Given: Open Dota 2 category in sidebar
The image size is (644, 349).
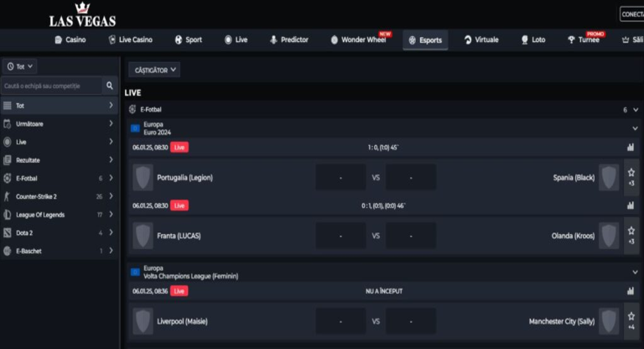Looking at the screenshot, I should (60, 232).
